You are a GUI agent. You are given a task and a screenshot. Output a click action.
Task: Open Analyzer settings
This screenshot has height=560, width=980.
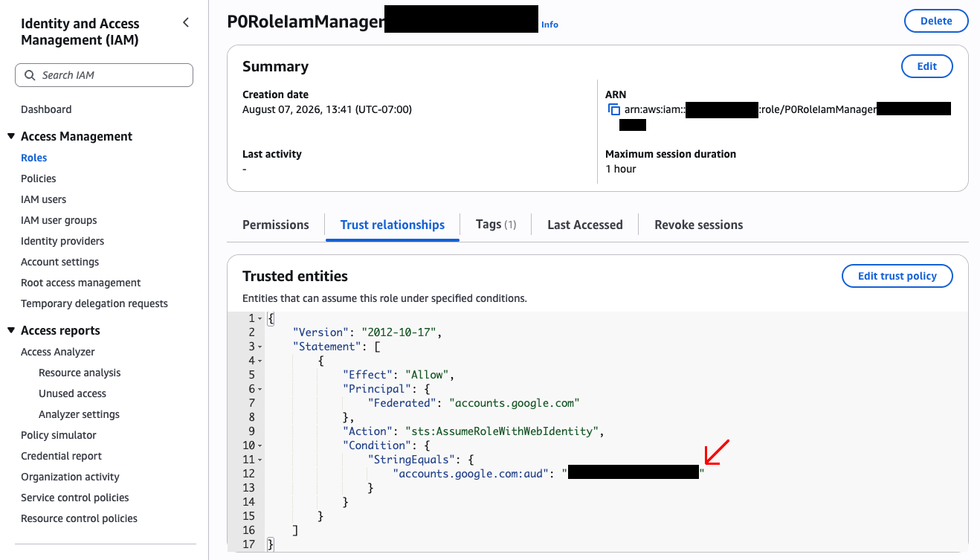pos(79,414)
